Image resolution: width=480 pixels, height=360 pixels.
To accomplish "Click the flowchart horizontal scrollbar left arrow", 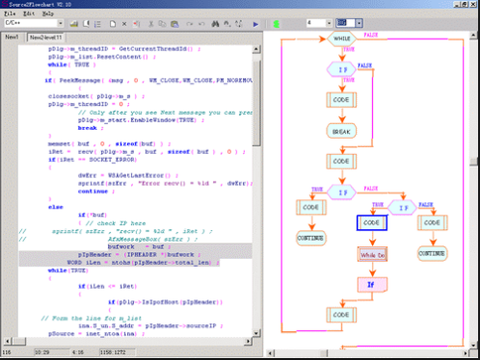I will point(271,353).
